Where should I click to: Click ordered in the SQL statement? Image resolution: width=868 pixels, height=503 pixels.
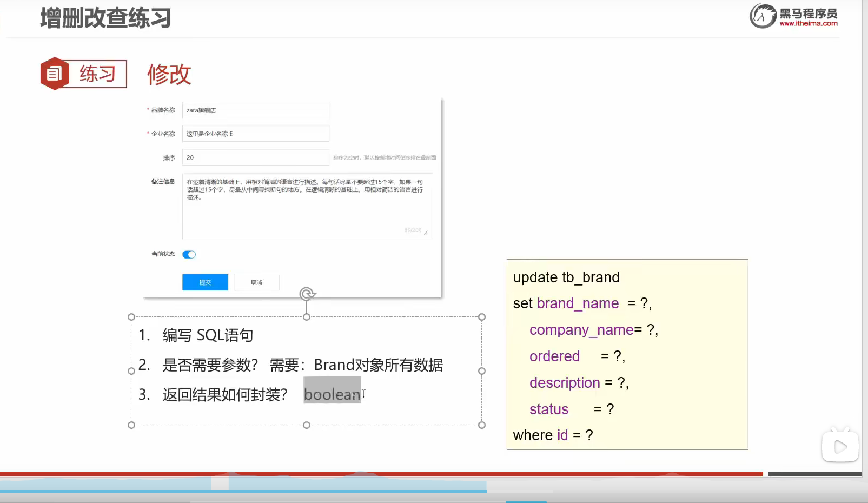[554, 356]
